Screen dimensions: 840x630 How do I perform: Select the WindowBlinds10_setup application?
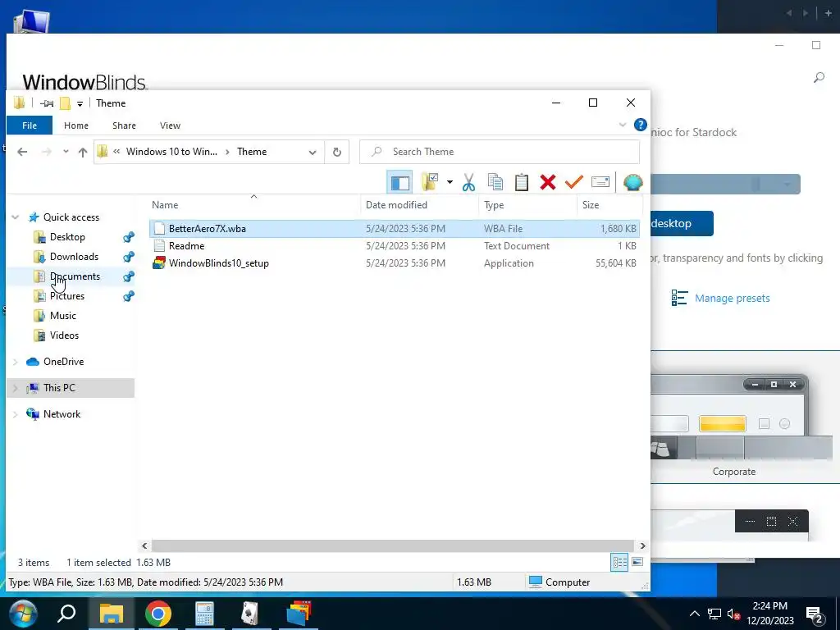[x=395, y=263]
